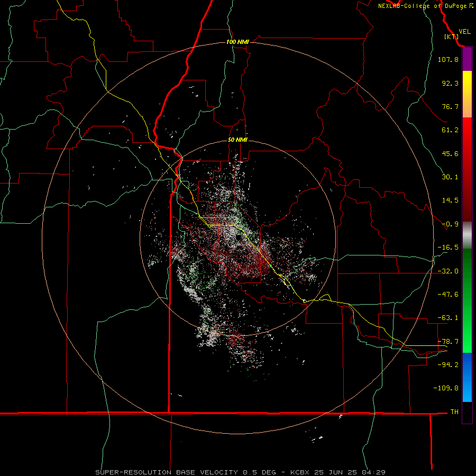The height and width of the screenshot is (476, 476).
Task: Click the gray near-zero band of the velocity scale
Action: click(467, 235)
